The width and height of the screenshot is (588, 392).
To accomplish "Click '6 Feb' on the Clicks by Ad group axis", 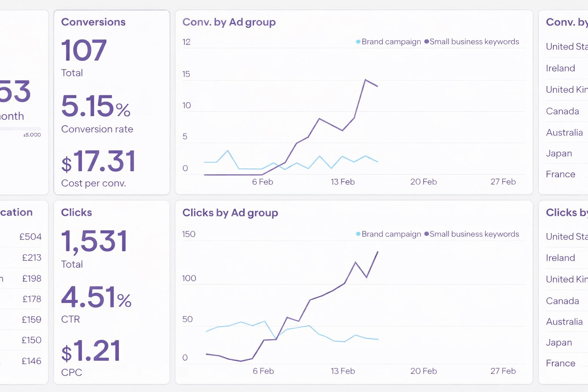I will pyautogui.click(x=263, y=371).
